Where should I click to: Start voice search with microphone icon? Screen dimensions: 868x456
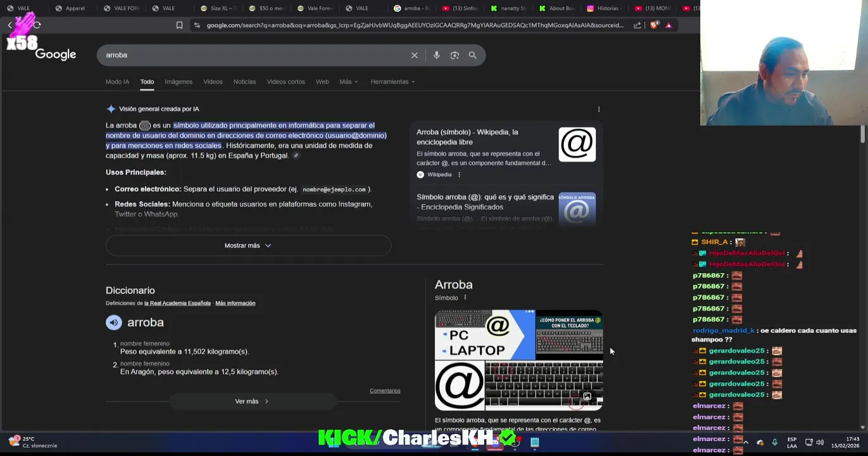[x=436, y=55]
